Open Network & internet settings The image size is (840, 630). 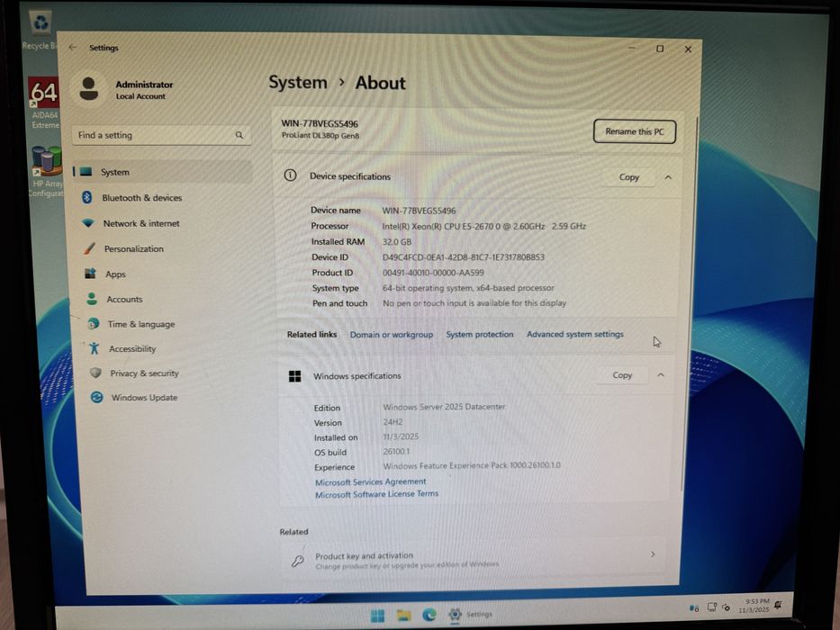pyautogui.click(x=141, y=223)
